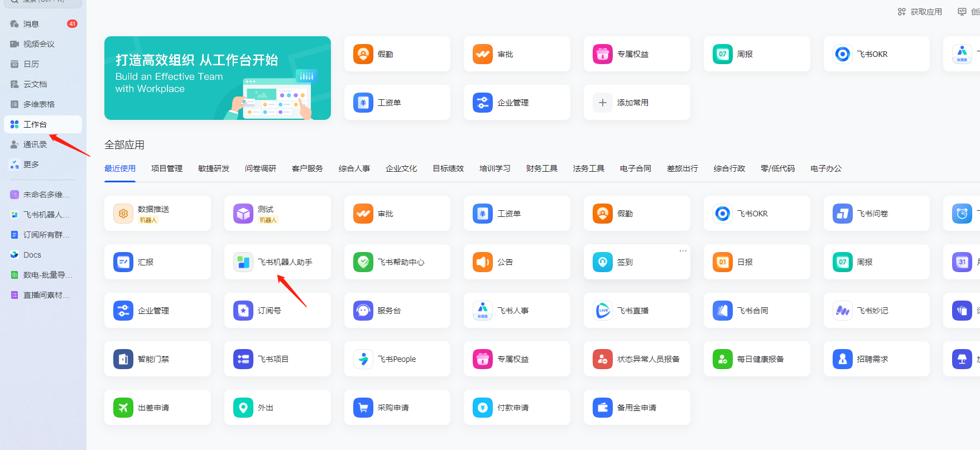The image size is (980, 450).
Task: Switch to the 零/低代码 tab
Action: click(x=777, y=168)
